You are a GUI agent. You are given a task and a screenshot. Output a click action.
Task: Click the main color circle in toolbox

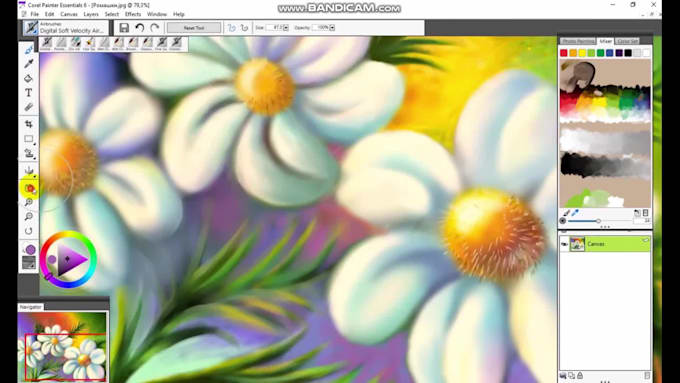(x=30, y=249)
